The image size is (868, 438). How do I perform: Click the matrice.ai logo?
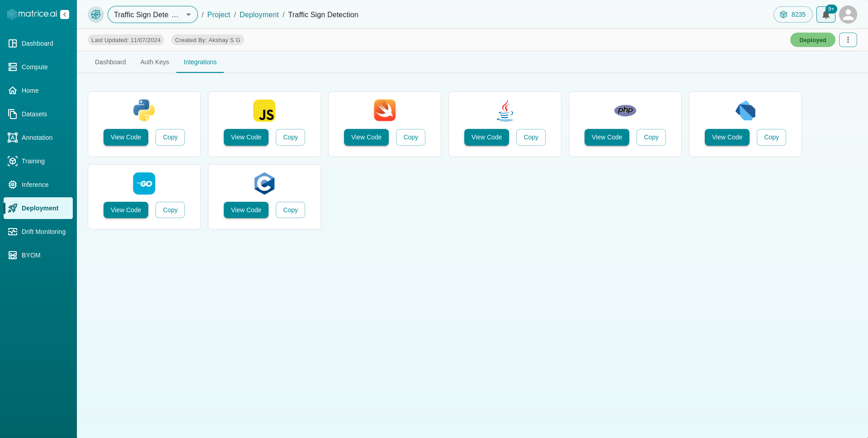[32, 14]
